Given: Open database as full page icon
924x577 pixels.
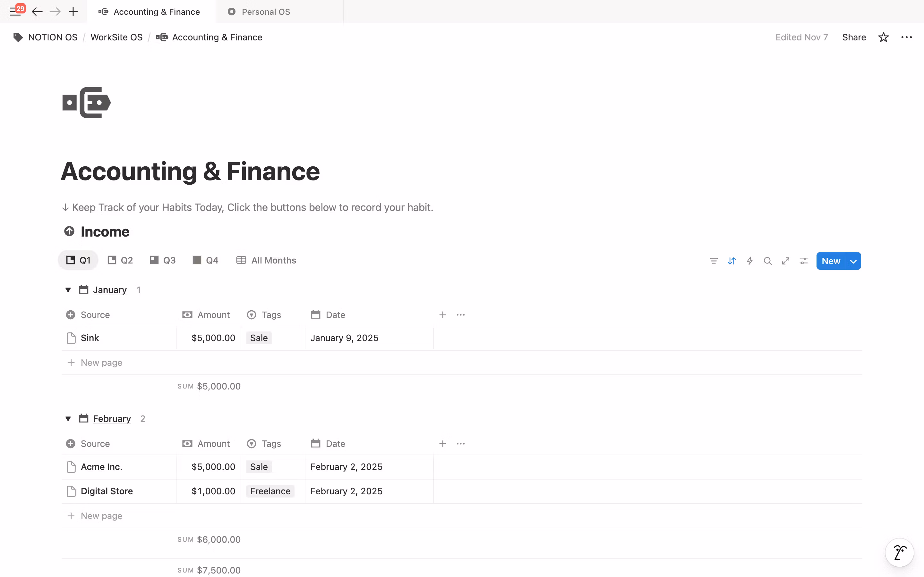Looking at the screenshot, I should [785, 261].
